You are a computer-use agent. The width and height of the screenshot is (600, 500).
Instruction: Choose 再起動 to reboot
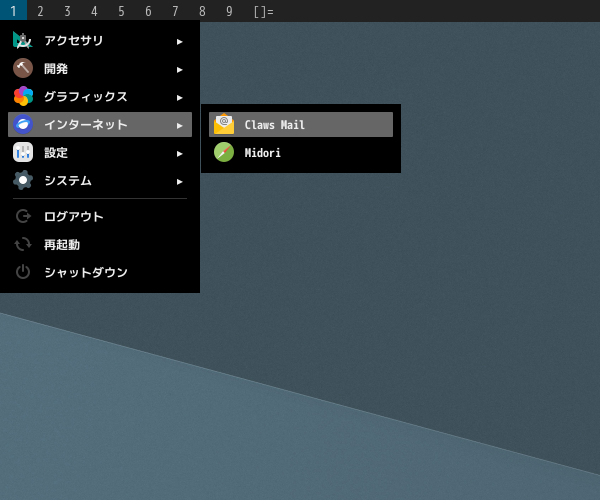pos(100,244)
